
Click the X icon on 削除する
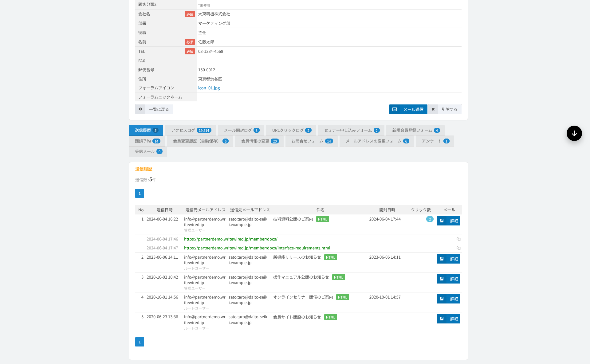pos(433,109)
